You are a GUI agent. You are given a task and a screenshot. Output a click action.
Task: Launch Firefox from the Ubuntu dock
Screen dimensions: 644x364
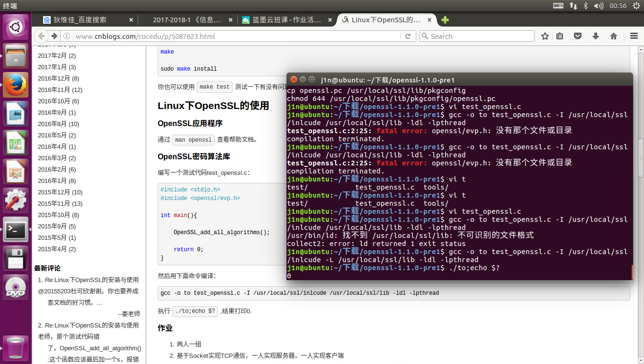[x=16, y=85]
